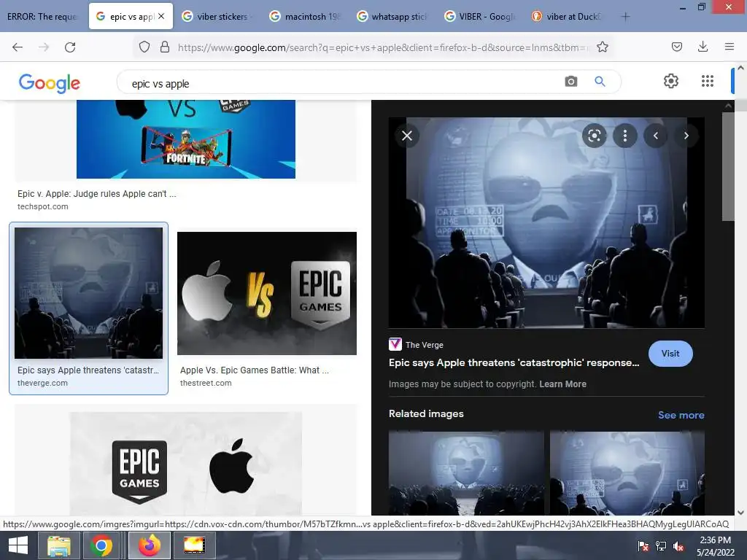The image size is (747, 560).
Task: Open 'The Verge' source label
Action: (424, 345)
